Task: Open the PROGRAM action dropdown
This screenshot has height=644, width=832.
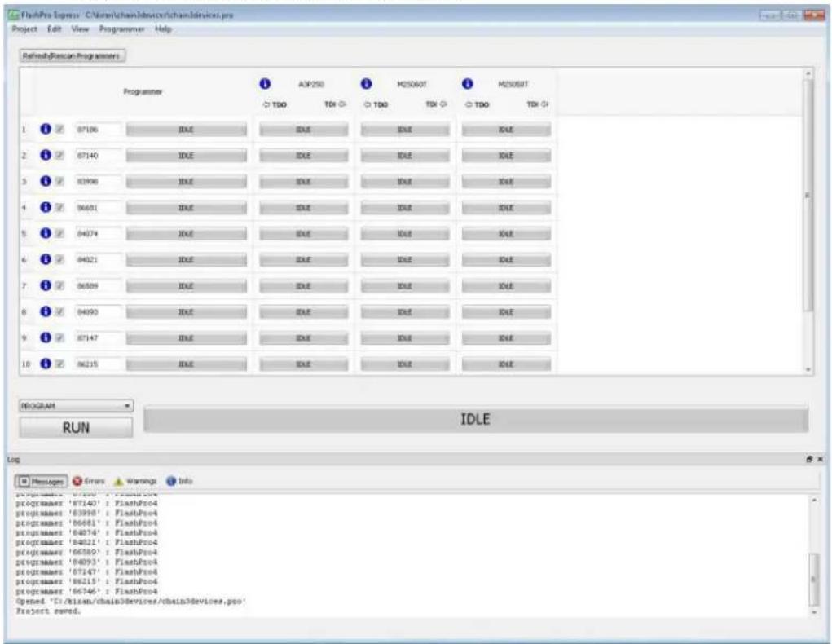Action: [76, 406]
